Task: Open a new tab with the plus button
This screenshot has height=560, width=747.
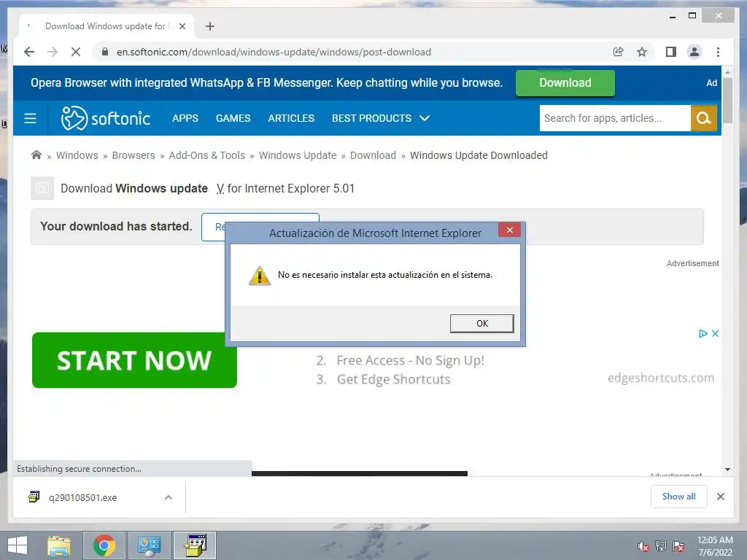Action: (210, 26)
